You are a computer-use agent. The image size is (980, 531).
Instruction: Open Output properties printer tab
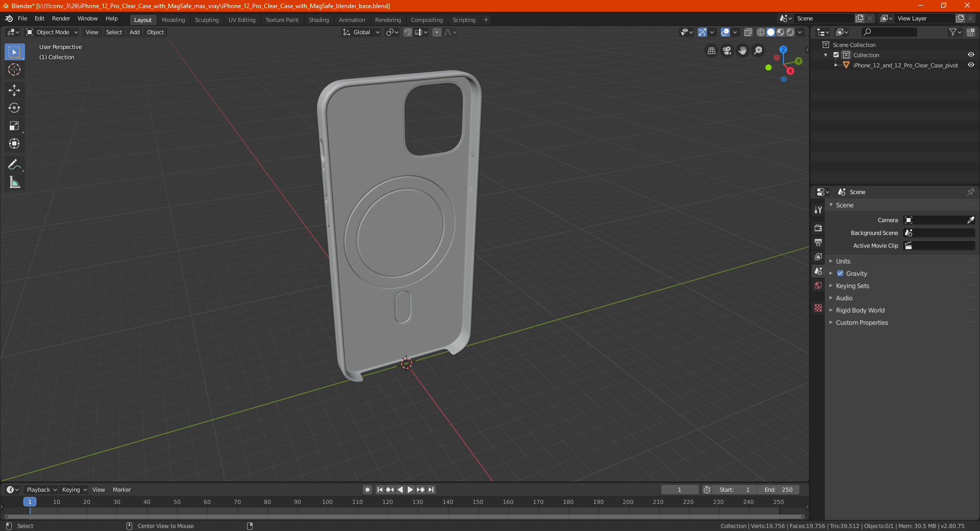(x=818, y=242)
